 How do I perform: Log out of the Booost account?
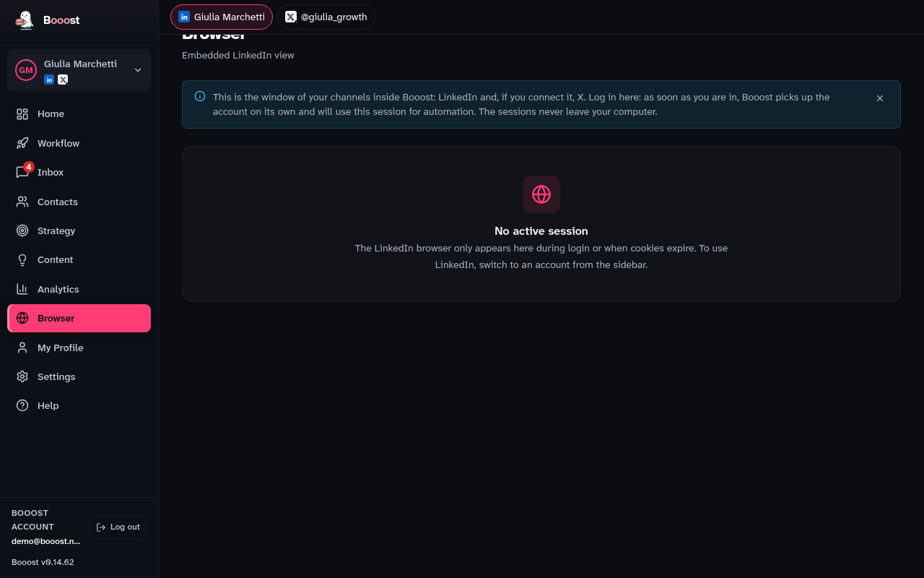[118, 527]
